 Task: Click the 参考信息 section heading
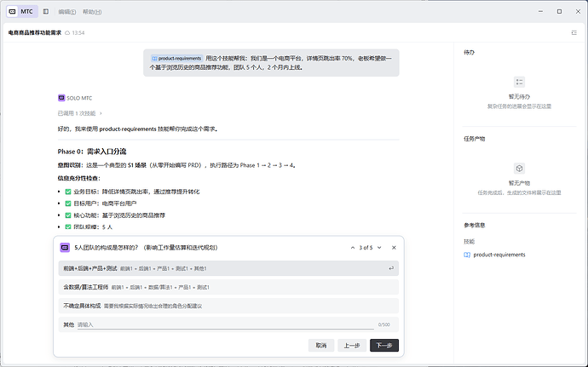(x=475, y=226)
